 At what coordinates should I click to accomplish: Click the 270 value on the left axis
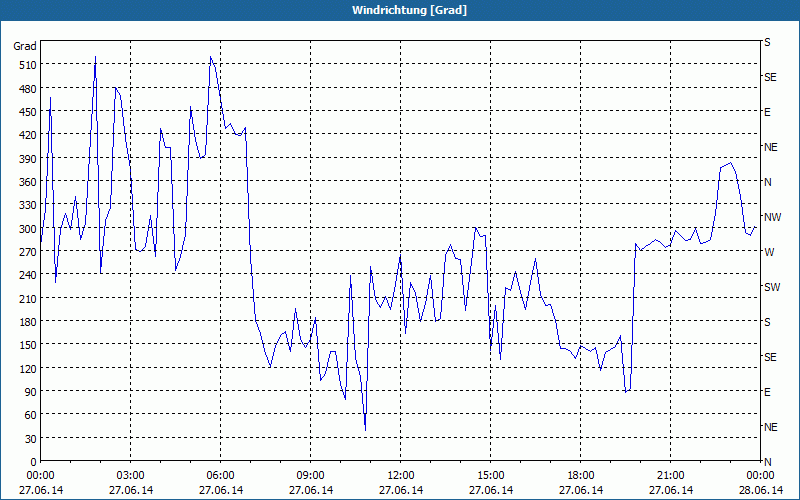(28, 252)
